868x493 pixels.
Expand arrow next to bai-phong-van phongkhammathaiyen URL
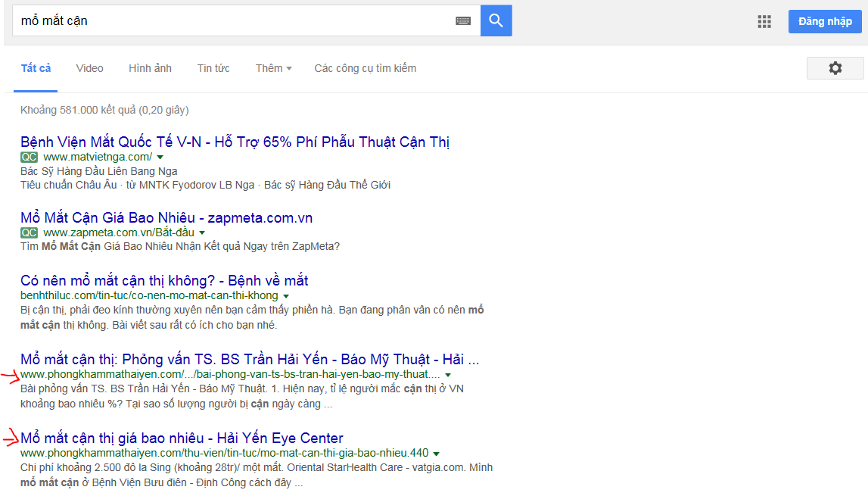[x=448, y=375]
